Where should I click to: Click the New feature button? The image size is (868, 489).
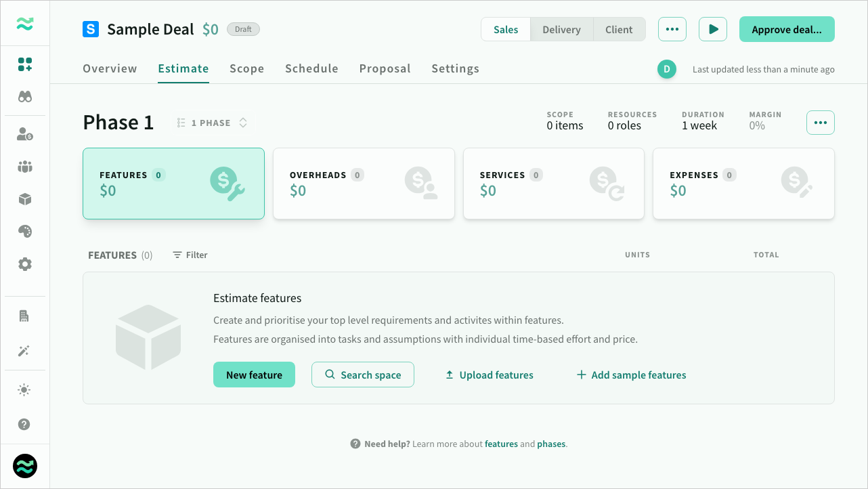tap(254, 375)
